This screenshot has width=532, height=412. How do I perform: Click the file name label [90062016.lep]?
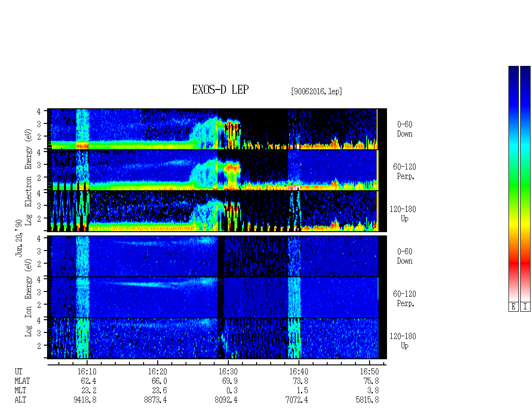(316, 91)
